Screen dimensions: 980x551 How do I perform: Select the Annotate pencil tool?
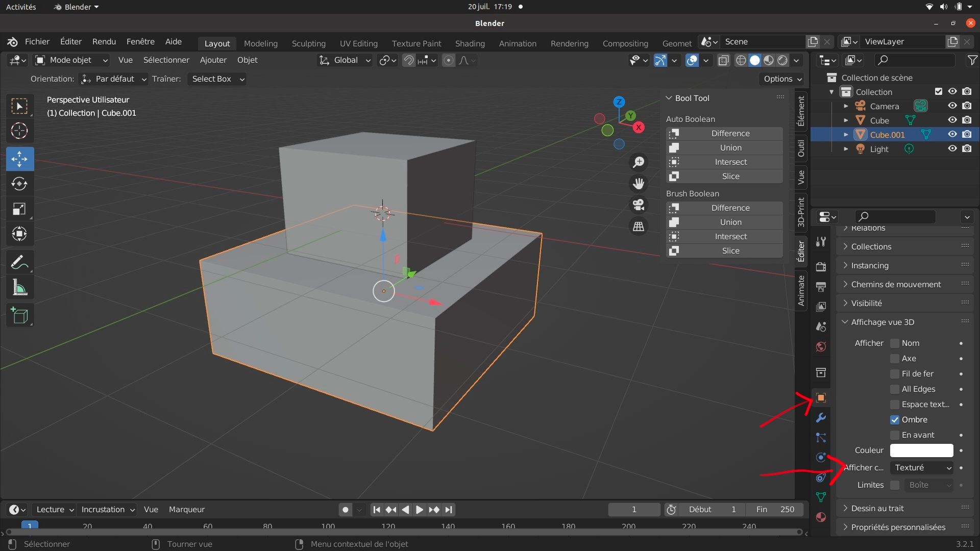pyautogui.click(x=19, y=263)
